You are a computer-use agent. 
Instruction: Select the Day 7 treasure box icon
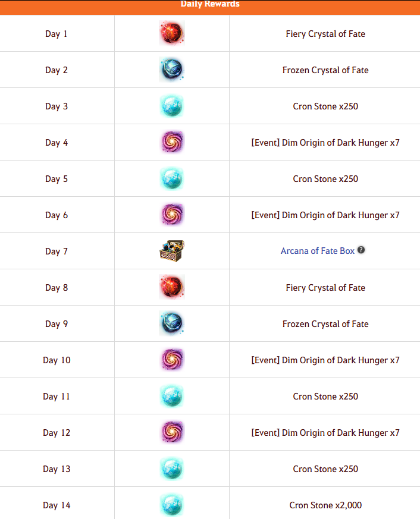coord(171,251)
